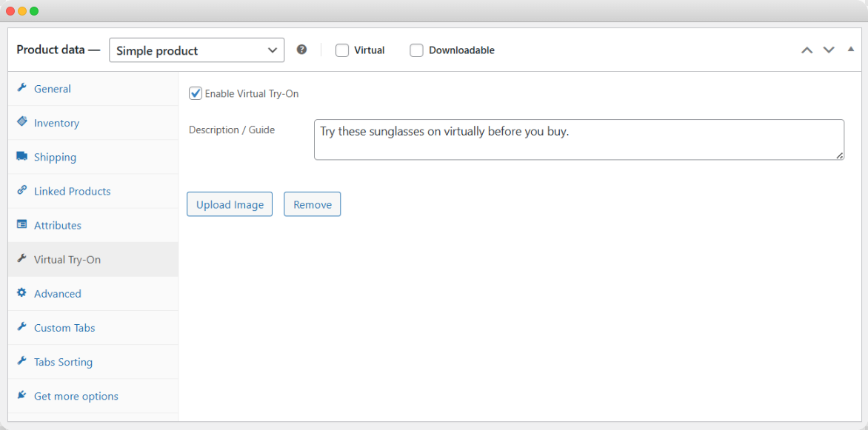Uncheck Enable Virtual Try-On checkbox
868x430 pixels.
[196, 93]
